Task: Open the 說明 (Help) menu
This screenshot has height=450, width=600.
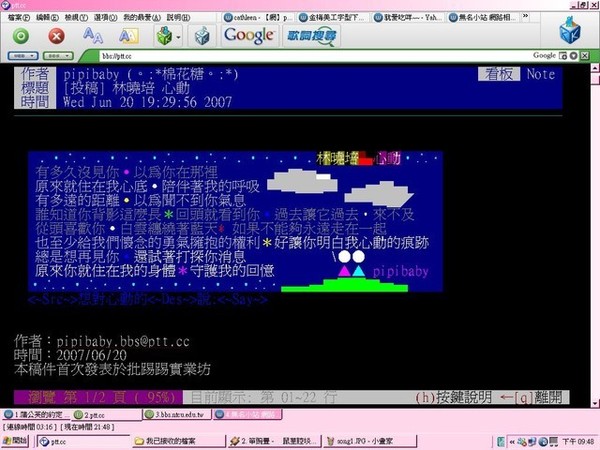Action: 178,17
